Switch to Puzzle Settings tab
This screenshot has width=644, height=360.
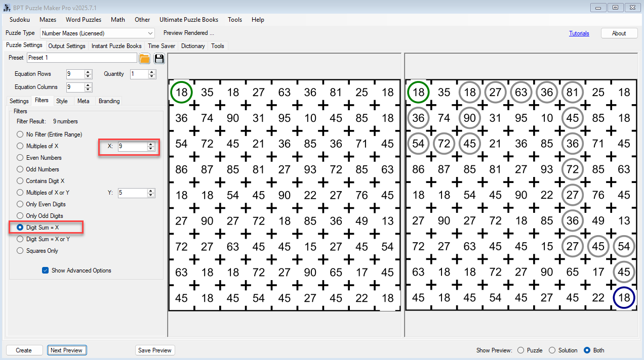24,45
